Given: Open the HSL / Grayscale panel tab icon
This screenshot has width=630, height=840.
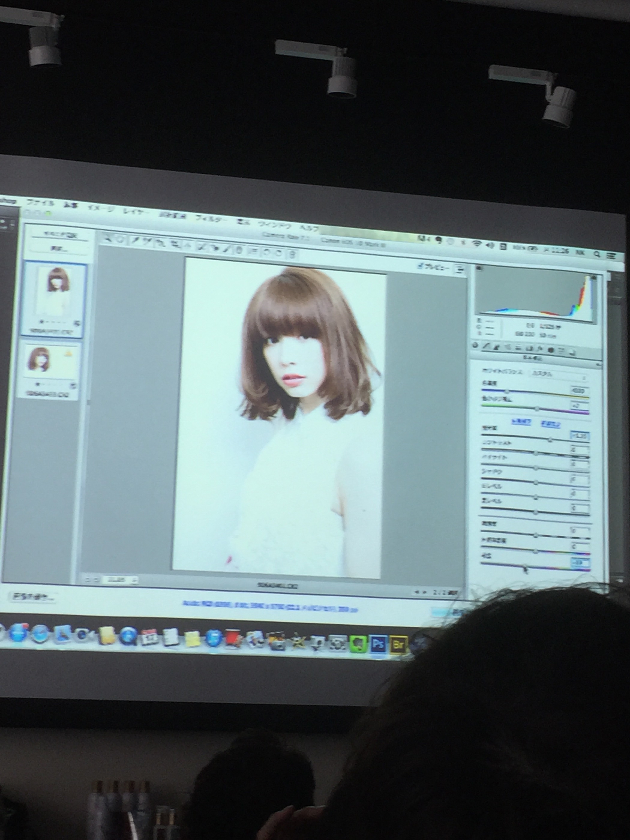Looking at the screenshot, I should tap(508, 347).
